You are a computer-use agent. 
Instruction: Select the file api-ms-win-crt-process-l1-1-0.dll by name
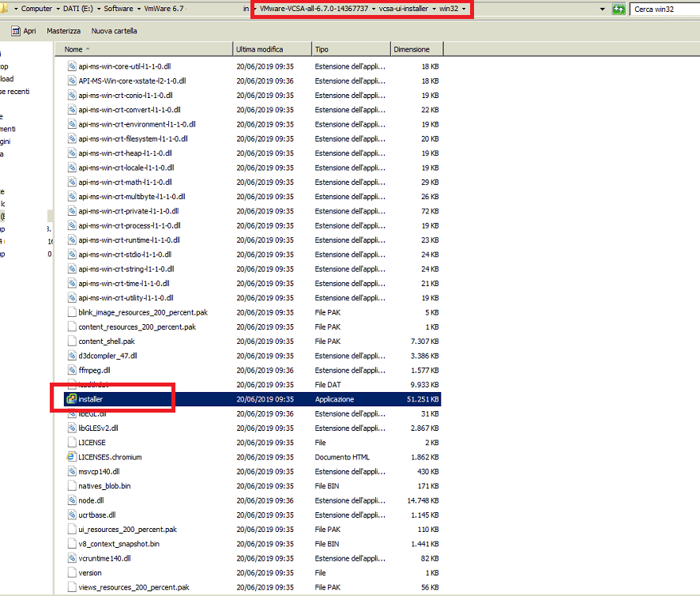[130, 225]
